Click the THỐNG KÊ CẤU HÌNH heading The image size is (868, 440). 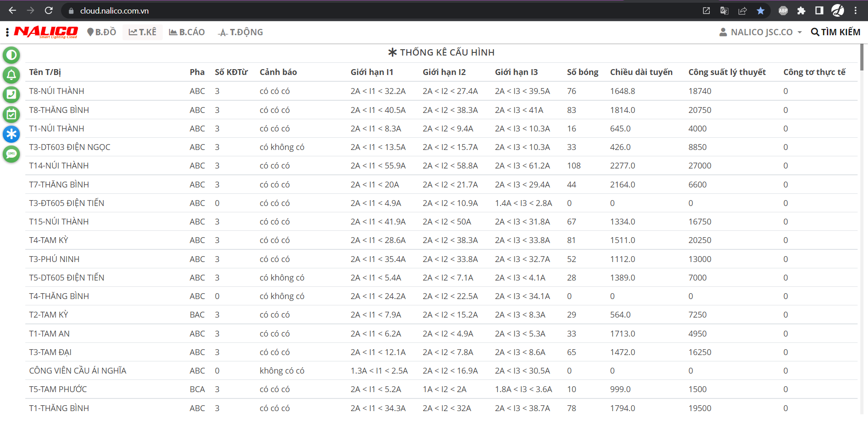pyautogui.click(x=441, y=52)
